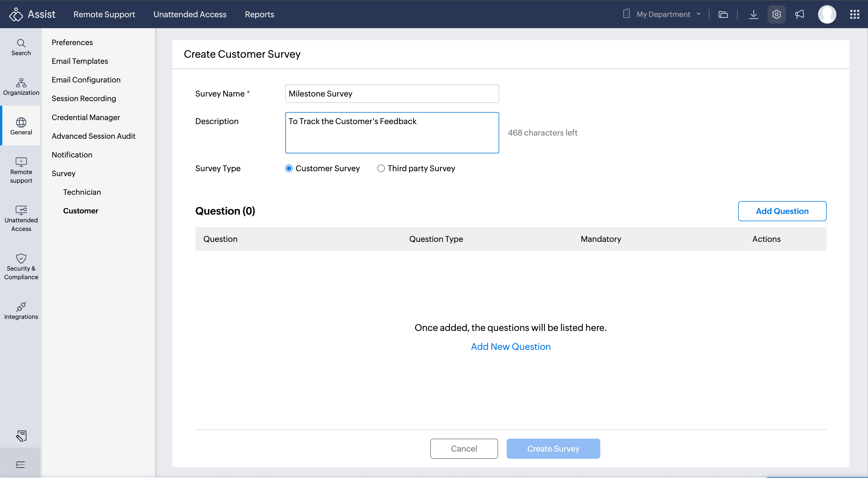
Task: Open the apps grid launcher
Action: click(x=854, y=14)
